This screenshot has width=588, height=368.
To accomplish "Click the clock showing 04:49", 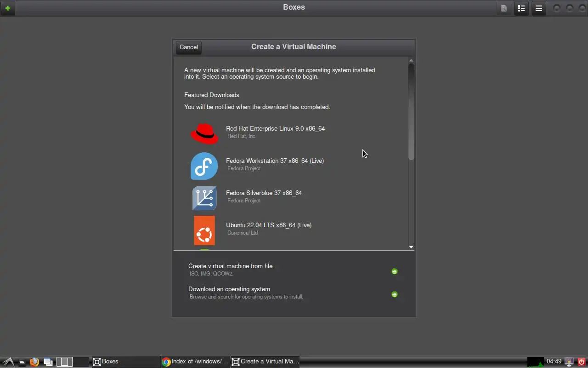I will pos(554,362).
